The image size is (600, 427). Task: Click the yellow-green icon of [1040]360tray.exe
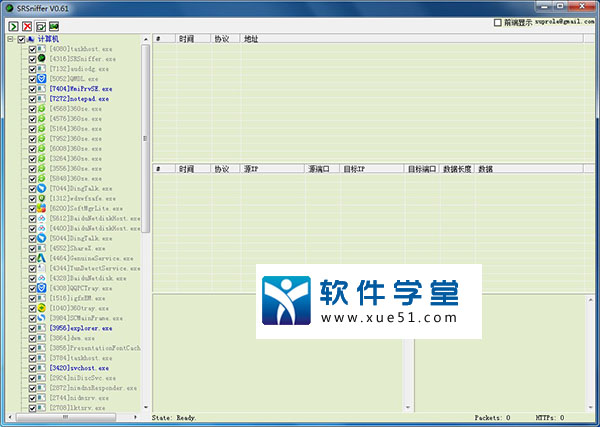point(42,308)
